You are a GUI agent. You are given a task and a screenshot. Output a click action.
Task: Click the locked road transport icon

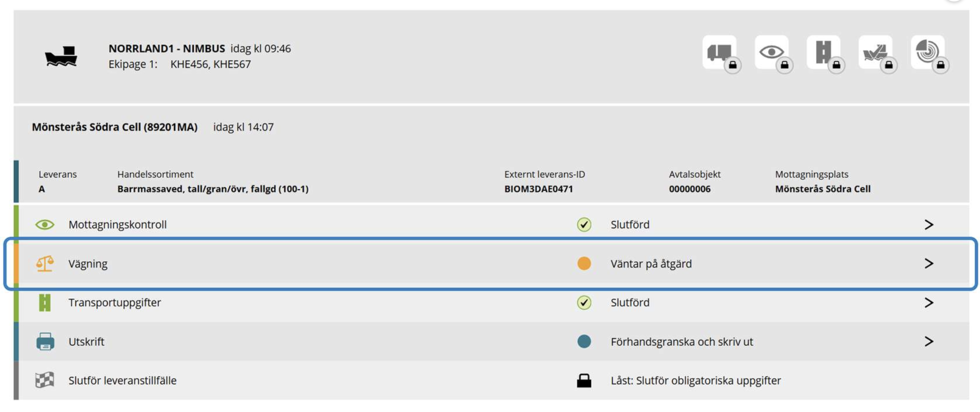point(824,52)
